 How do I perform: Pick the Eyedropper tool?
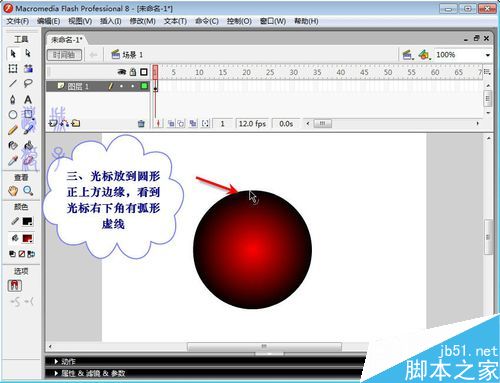coord(13,161)
